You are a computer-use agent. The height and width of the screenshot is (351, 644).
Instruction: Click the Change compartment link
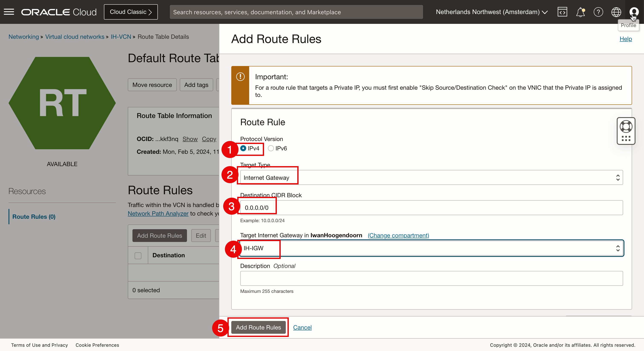click(x=398, y=235)
